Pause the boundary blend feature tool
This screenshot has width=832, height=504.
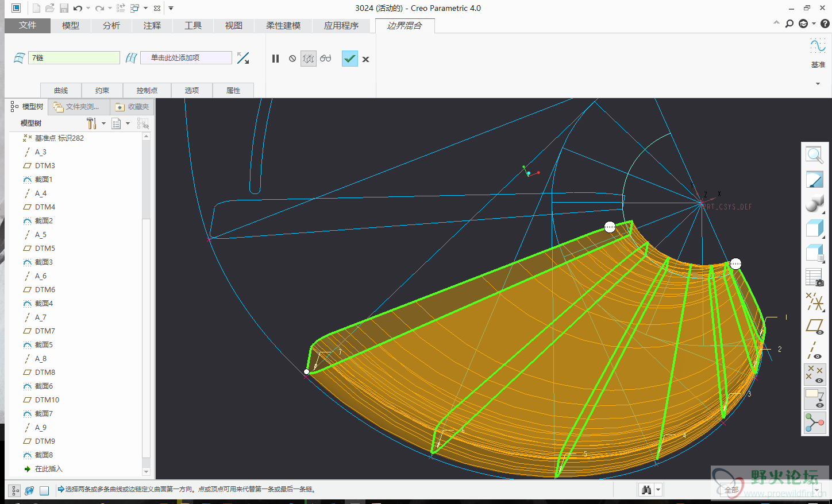click(x=275, y=59)
